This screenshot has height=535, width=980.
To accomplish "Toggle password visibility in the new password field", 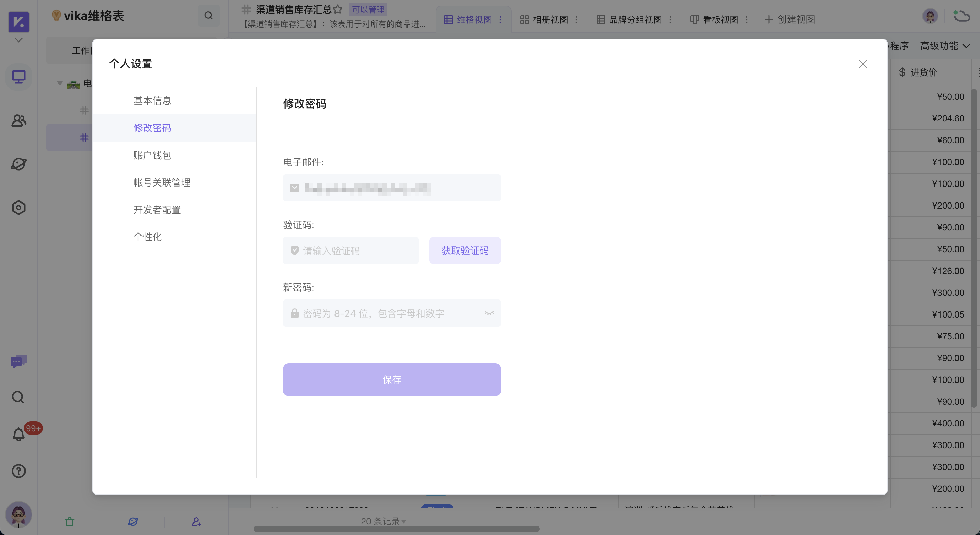I will [x=489, y=313].
